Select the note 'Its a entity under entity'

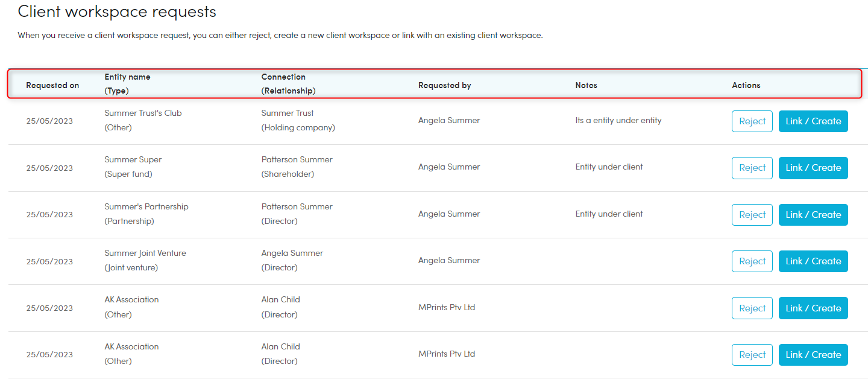click(x=618, y=120)
